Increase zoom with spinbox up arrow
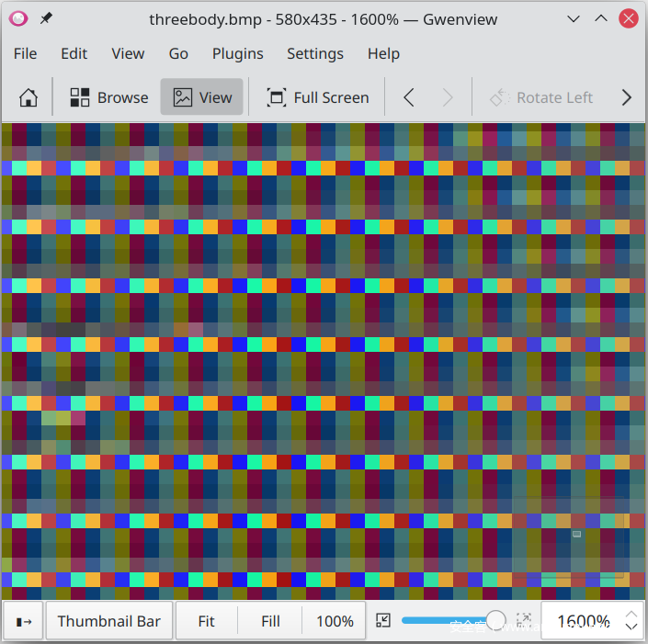The width and height of the screenshot is (648, 644). (x=632, y=615)
